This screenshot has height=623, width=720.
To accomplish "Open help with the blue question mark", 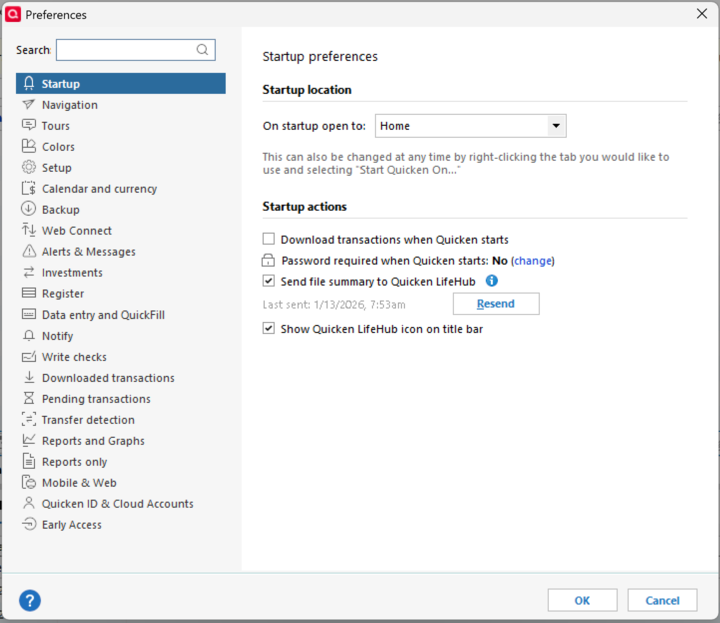I will [30, 600].
